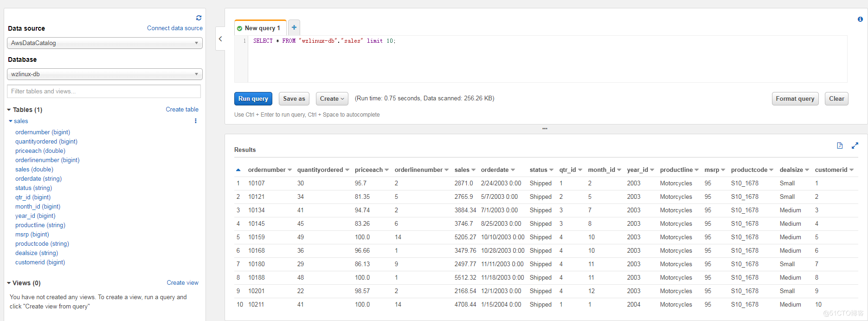The image size is (868, 321).
Task: Collapse the Views (0) section
Action: point(9,283)
